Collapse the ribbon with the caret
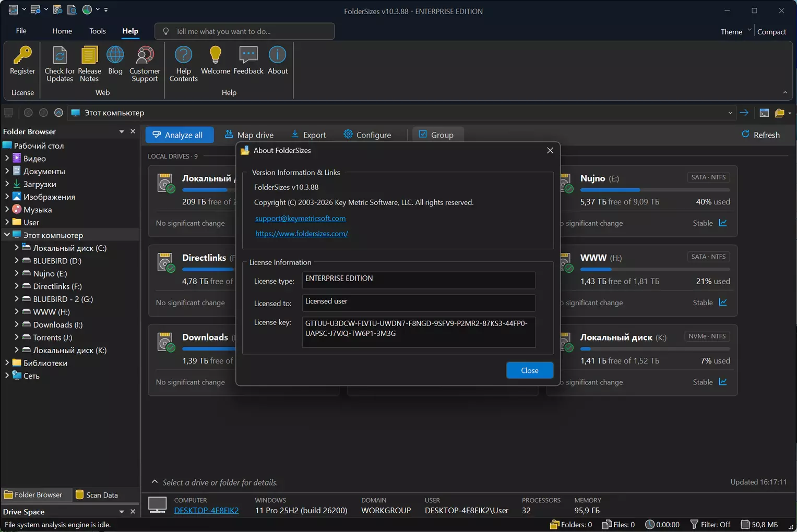797x532 pixels. point(785,92)
